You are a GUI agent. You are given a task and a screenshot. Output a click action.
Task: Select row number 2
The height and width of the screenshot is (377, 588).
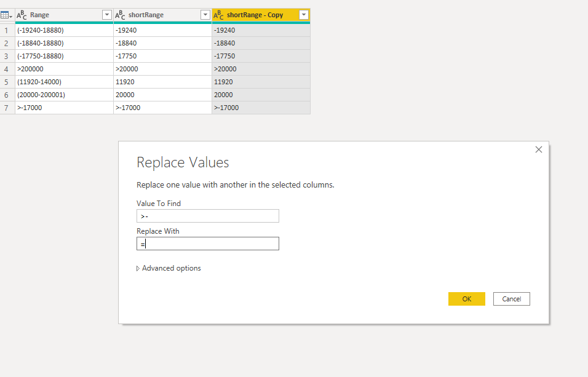(x=6, y=43)
